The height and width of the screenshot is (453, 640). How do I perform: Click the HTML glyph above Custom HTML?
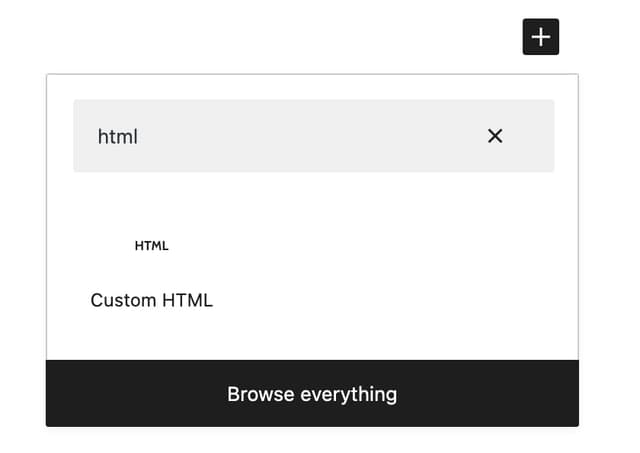pos(151,246)
